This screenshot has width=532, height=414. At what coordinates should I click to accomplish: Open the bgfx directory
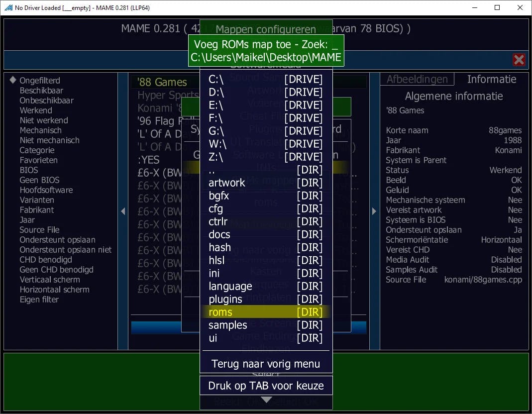pos(266,196)
